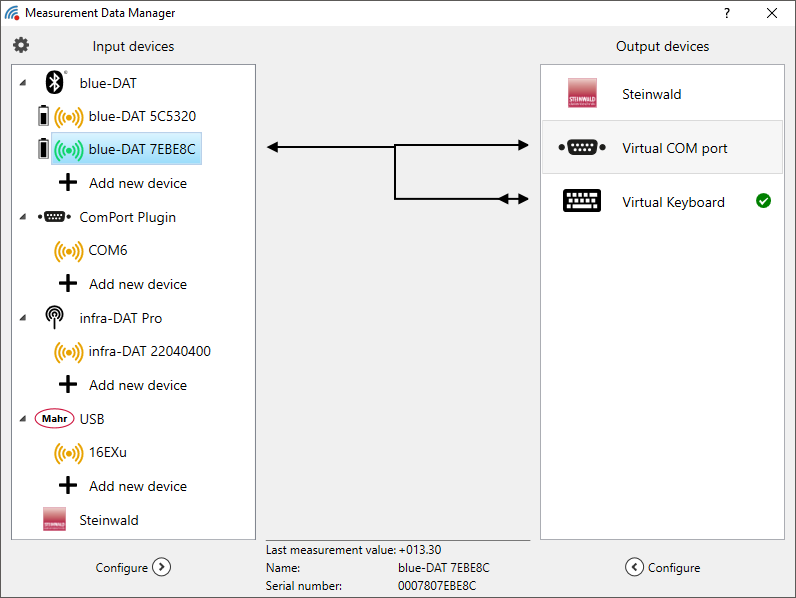Click the infra-DAT Pro antenna icon
Image resolution: width=796 pixels, height=598 pixels.
point(54,317)
